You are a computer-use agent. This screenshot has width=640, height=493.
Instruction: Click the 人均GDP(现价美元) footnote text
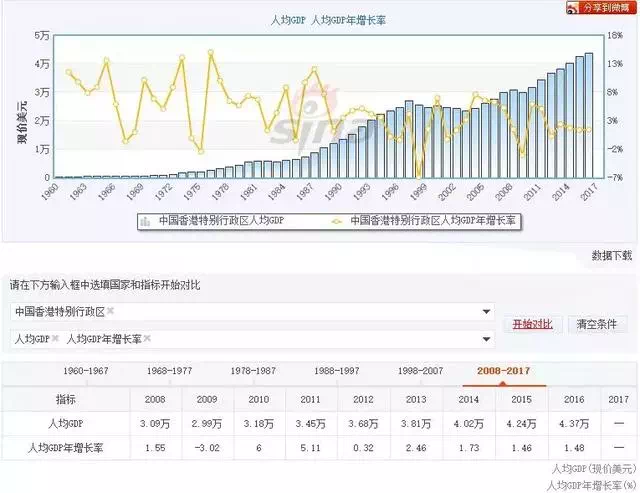pyautogui.click(x=594, y=469)
